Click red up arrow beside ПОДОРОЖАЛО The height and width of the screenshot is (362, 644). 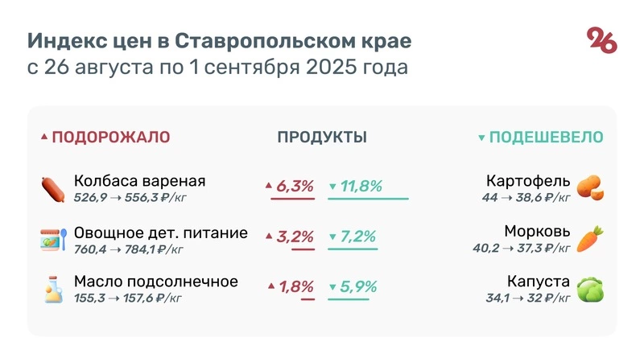click(x=44, y=138)
